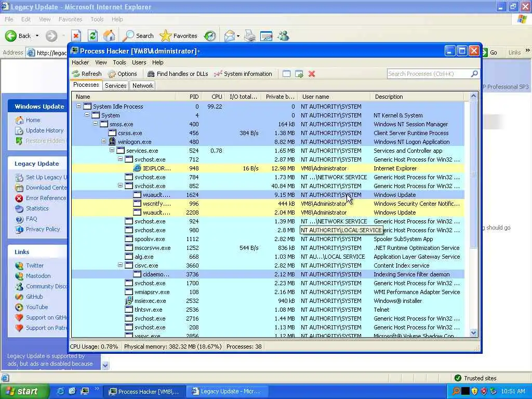This screenshot has height=399, width=532.
Task: Click the History icon in IE toolbar
Action: click(210, 36)
